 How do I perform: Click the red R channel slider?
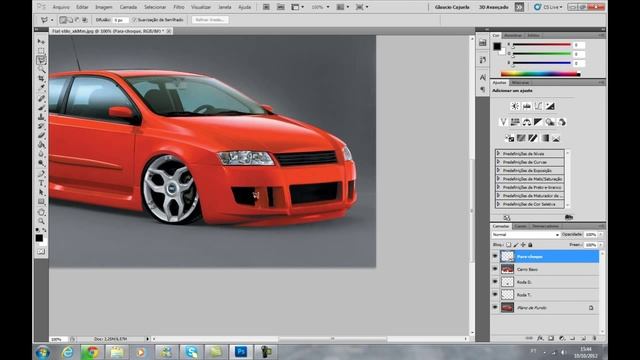(x=542, y=44)
